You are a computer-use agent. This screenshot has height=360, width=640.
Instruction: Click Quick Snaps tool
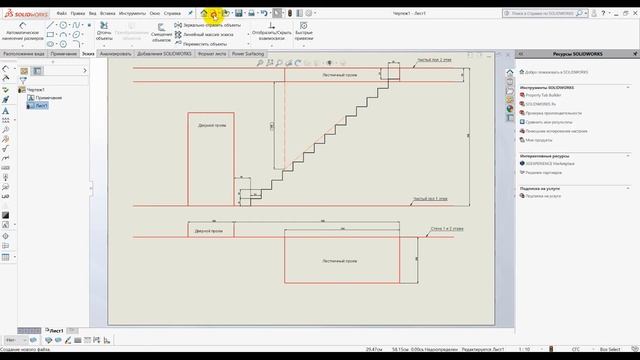point(304,31)
